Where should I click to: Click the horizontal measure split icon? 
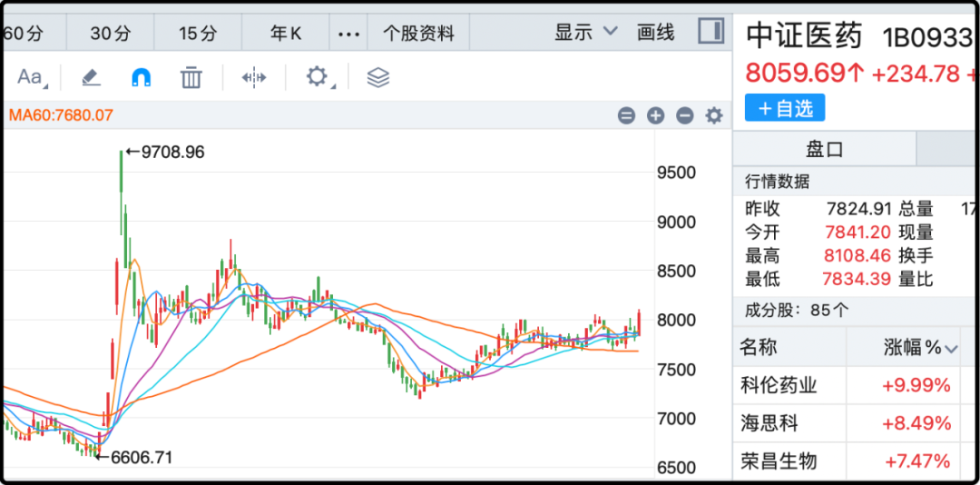(x=254, y=77)
